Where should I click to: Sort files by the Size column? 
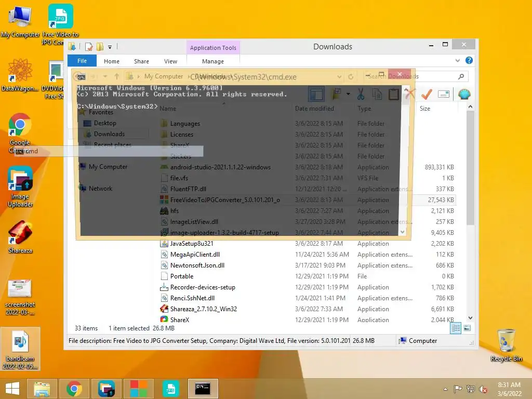pos(425,109)
